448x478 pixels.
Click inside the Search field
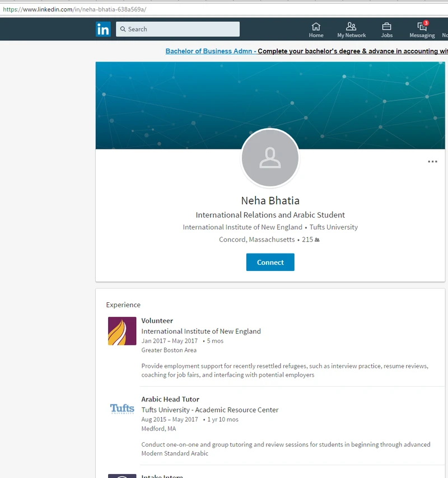(178, 29)
